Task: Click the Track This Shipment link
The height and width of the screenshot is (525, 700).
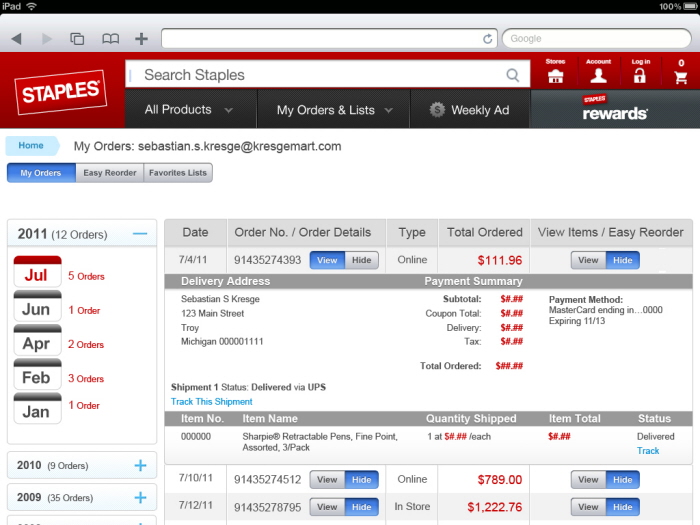Action: (x=211, y=402)
